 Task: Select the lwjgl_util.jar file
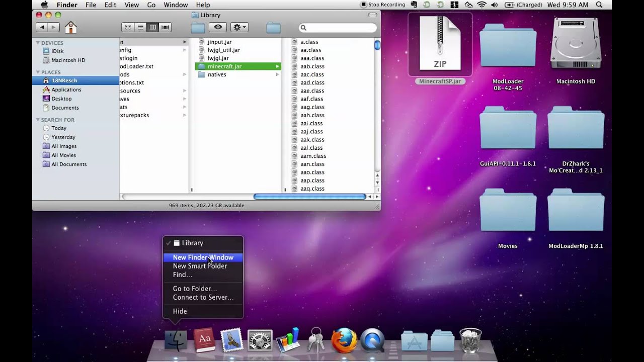coord(223,50)
